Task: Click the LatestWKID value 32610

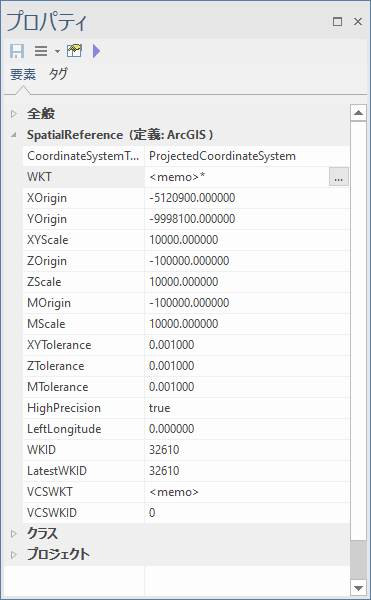Action: pyautogui.click(x=164, y=471)
